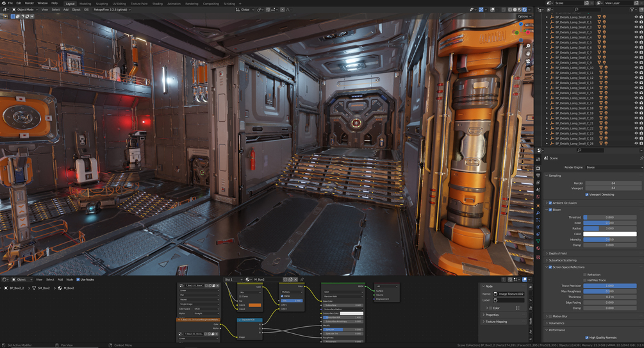
Task: Toggle X-ray view icon
Action: (x=503, y=10)
